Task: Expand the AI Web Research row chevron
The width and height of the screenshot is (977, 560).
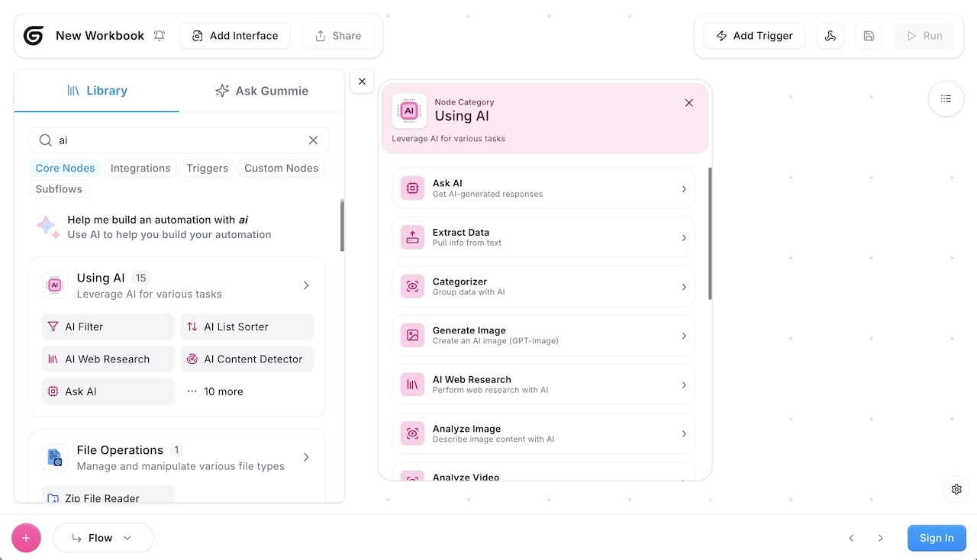Action: pyautogui.click(x=684, y=385)
